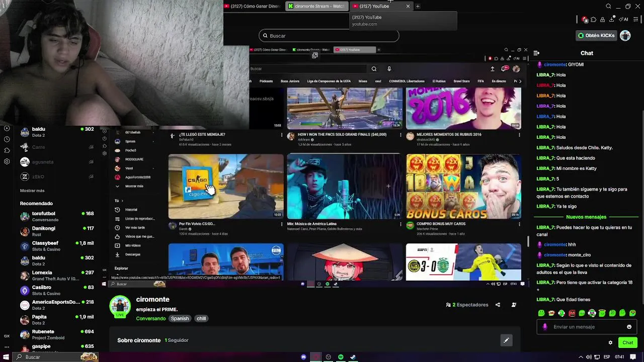Screen dimensions: 644x362
Task: Open Spotify icon in Windows taskbar
Action: coord(341,357)
